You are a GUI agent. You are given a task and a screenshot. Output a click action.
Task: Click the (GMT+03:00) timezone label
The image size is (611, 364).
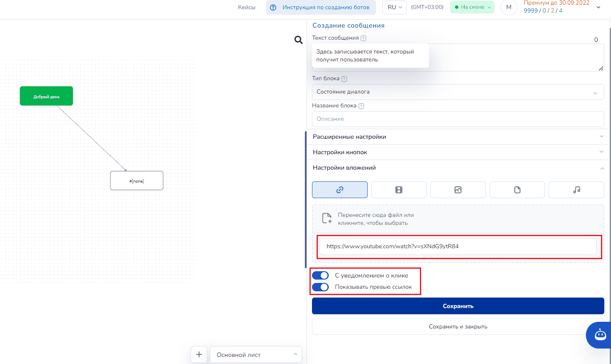click(427, 7)
